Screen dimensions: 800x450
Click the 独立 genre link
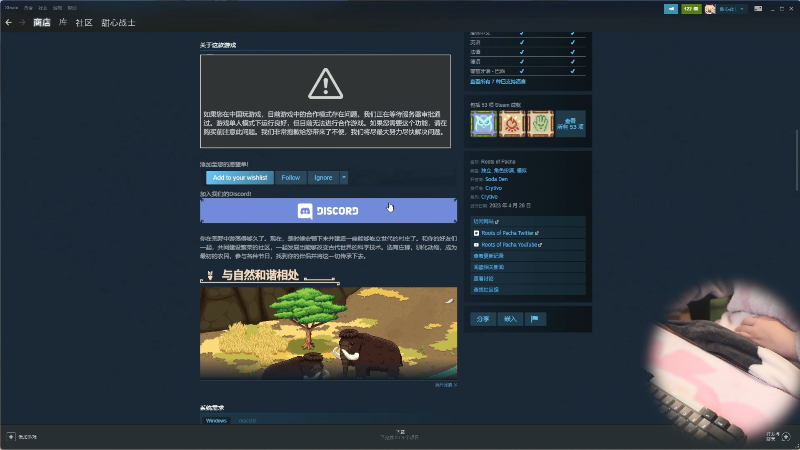(x=486, y=170)
